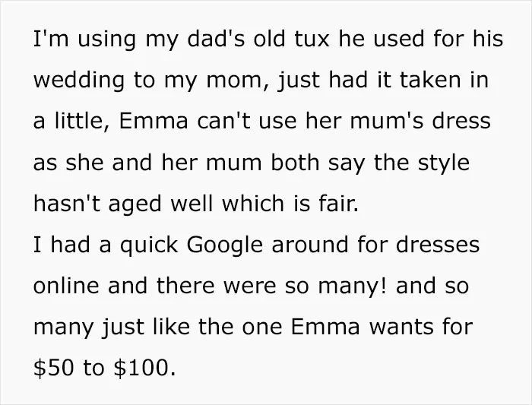Click the word "mum's" before dress
The width and height of the screenshot is (532, 405).
coord(387,121)
